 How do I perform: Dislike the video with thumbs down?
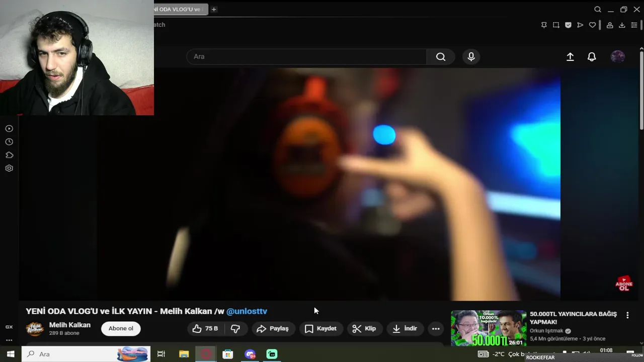(235, 328)
